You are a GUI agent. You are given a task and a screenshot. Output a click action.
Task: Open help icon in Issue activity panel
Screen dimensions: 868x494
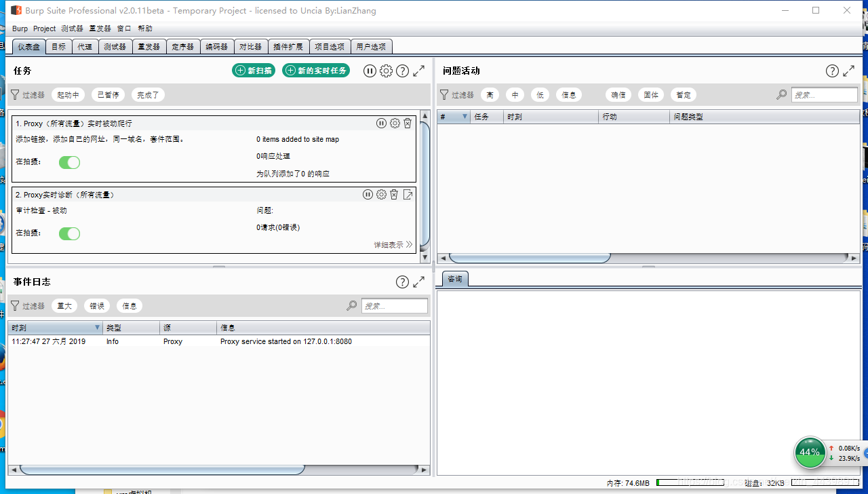[832, 71]
